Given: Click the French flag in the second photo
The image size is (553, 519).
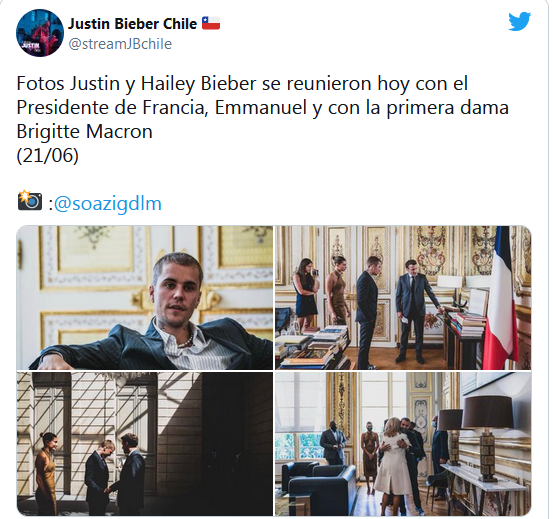Looking at the screenshot, I should point(500,295).
